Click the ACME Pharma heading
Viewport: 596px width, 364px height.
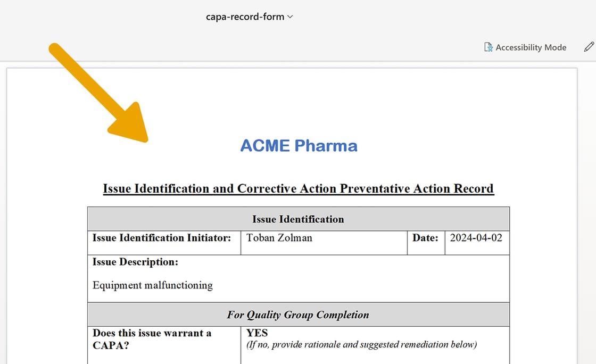click(299, 145)
